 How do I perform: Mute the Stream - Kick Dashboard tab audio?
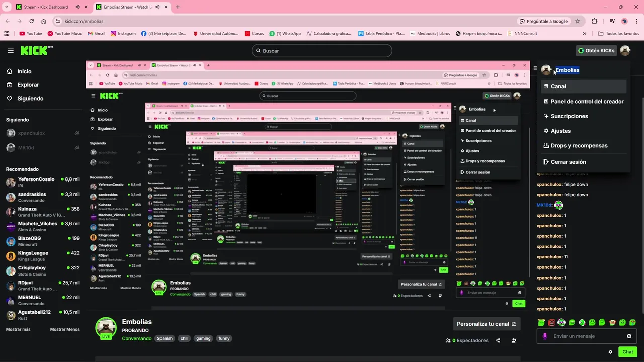click(x=77, y=7)
